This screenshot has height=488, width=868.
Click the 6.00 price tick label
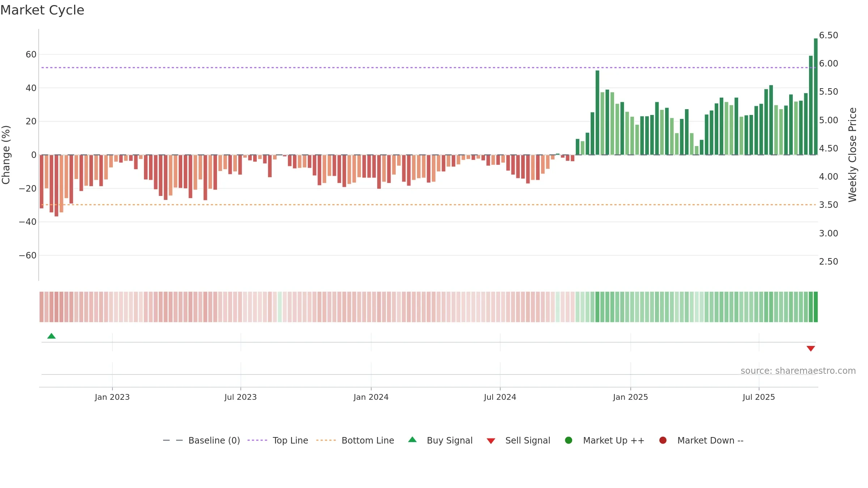(829, 63)
